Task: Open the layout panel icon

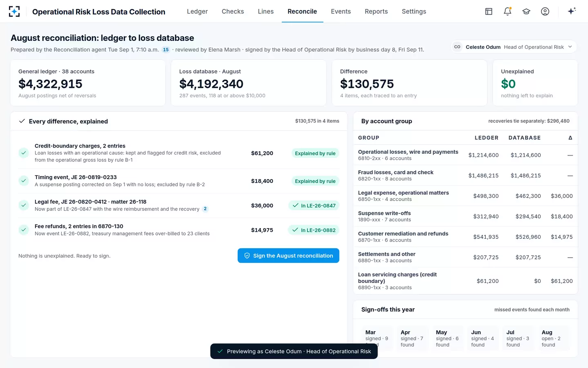Action: coord(489,11)
